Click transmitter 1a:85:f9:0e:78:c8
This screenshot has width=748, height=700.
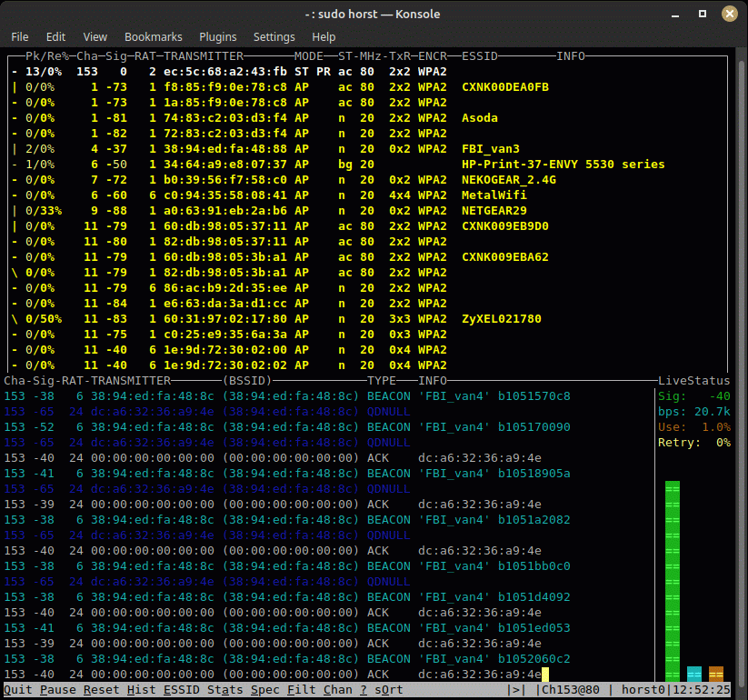[x=225, y=103]
